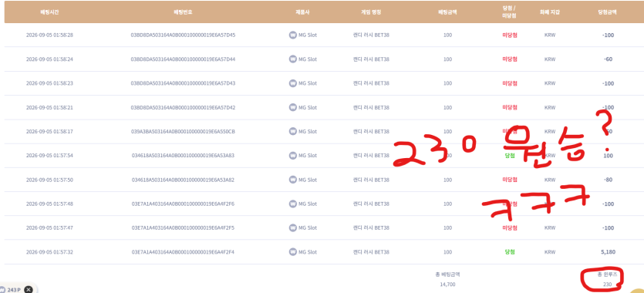
Task: Click the MG Slot icon in the 01:57:50 row
Action: [x=292, y=180]
